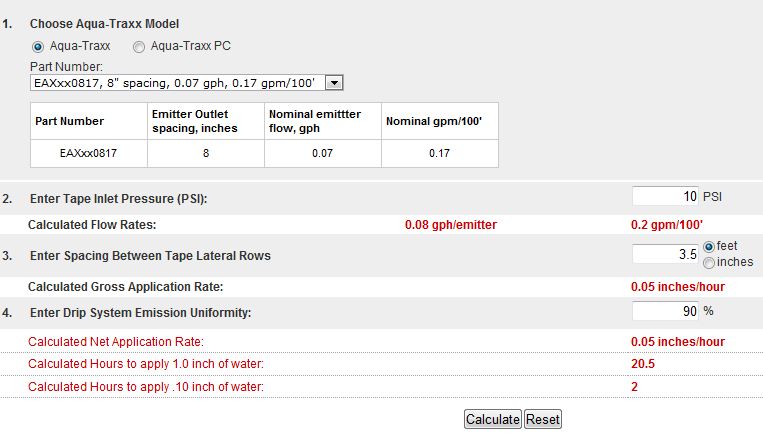Select the Aqua-Traxx PC radio button
763x438 pixels.
point(139,47)
